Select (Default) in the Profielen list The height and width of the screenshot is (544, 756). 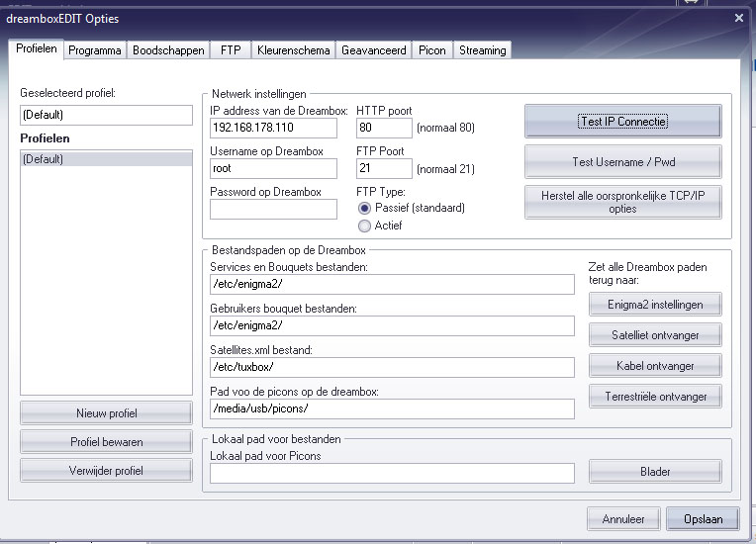tap(106, 159)
